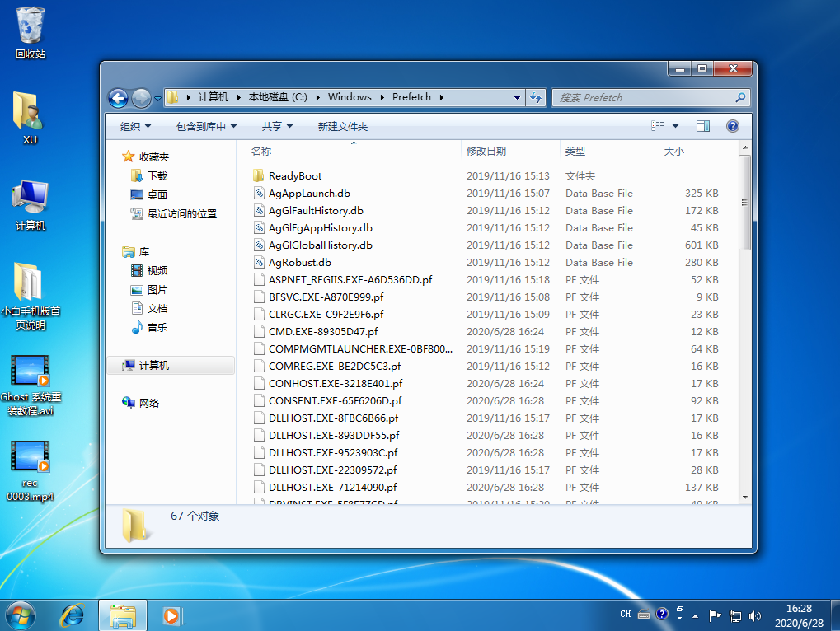Click the Back navigation arrow button
This screenshot has width=840, height=631.
[x=118, y=97]
